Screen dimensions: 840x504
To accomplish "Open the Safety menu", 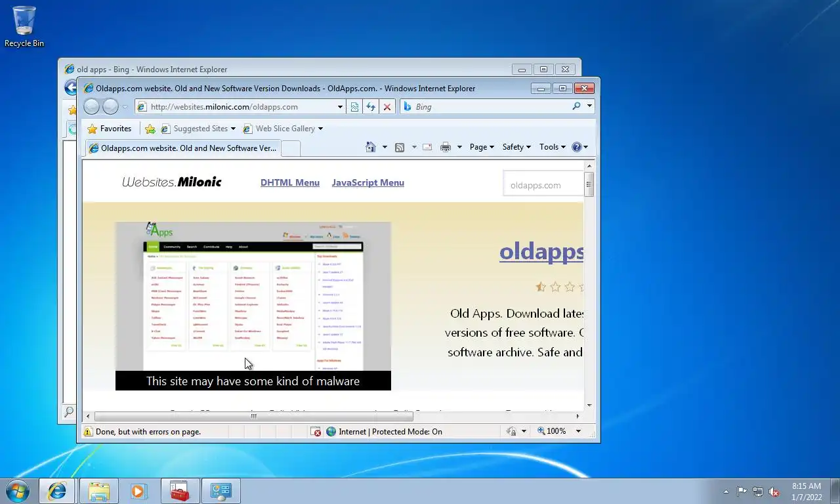I will 516,147.
